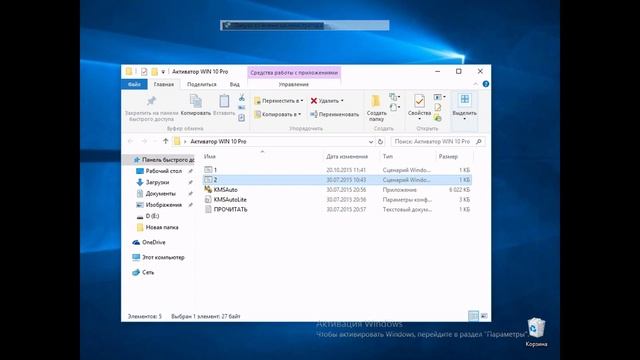The image size is (640, 360).
Task: Click Properties icon in quick access toolbar
Action: coord(144,71)
